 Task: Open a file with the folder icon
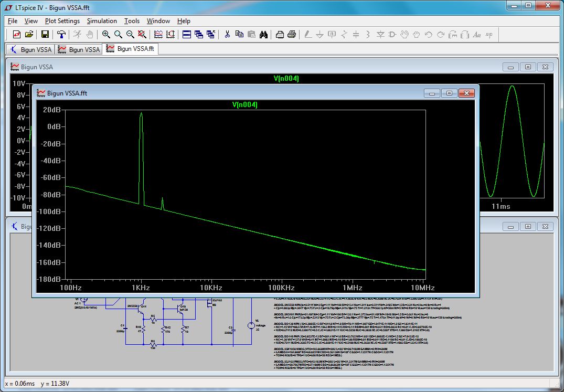29,34
